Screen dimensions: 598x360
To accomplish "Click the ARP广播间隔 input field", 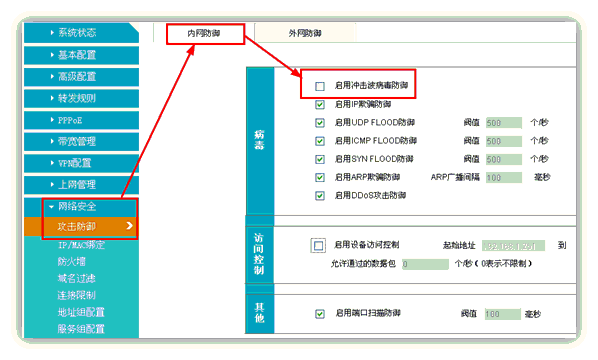I will pos(504,177).
